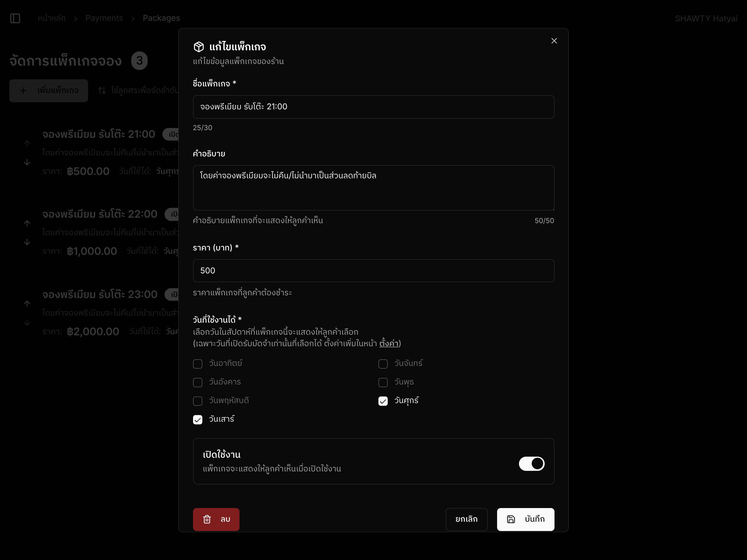Check the วันอังคาร checkbox

(x=198, y=382)
